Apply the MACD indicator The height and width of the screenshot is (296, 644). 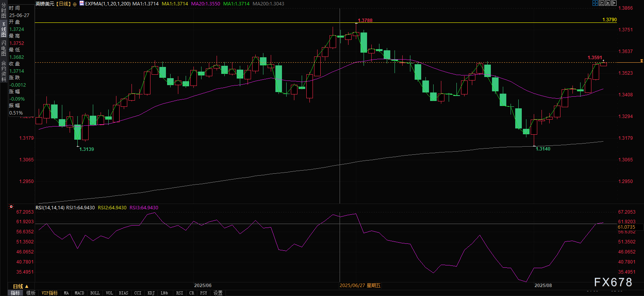coord(79,293)
